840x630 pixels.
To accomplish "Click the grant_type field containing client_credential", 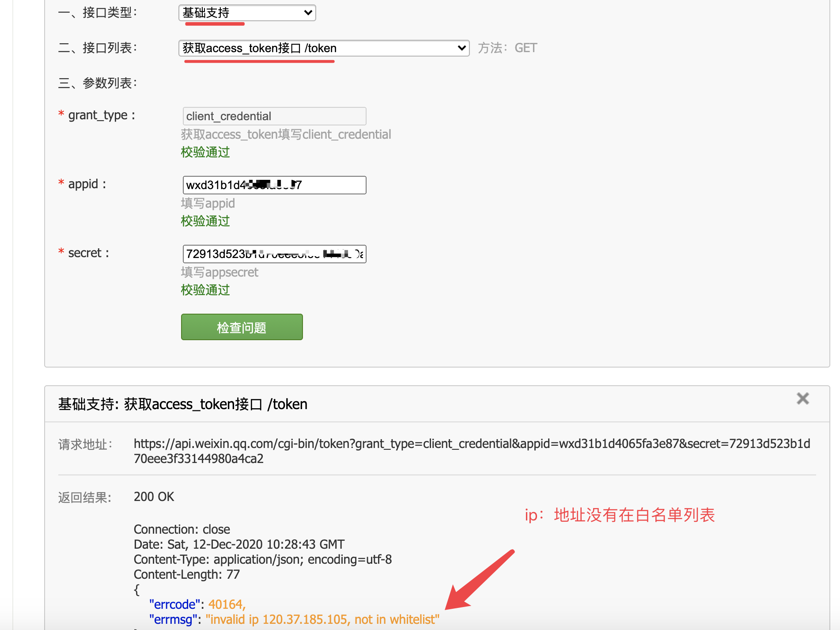I will [x=274, y=116].
